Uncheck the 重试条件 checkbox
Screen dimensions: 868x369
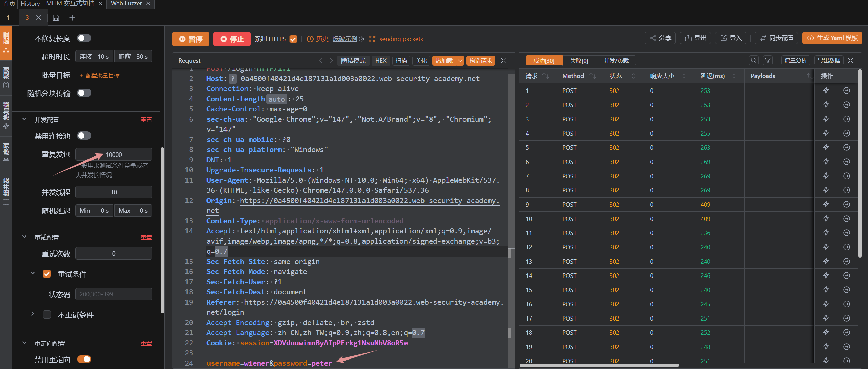47,274
